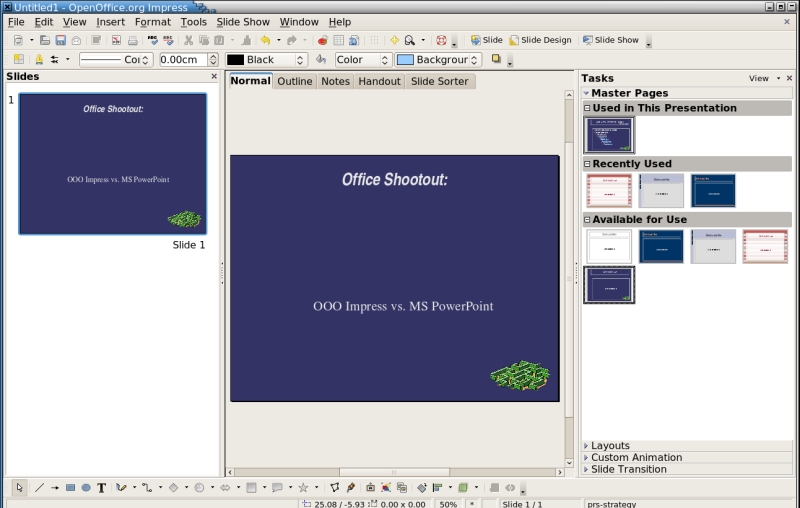Toggle the Shadow button
The width and height of the screenshot is (800, 508).
pos(496,59)
